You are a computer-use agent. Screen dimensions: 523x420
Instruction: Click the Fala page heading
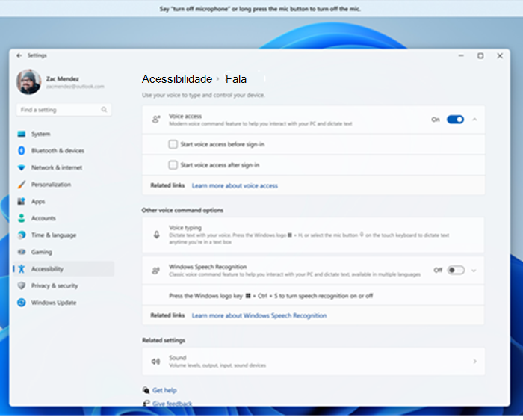[236, 79]
